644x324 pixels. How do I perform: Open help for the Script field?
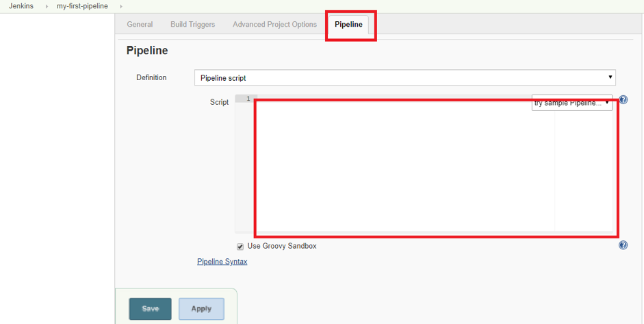point(623,99)
